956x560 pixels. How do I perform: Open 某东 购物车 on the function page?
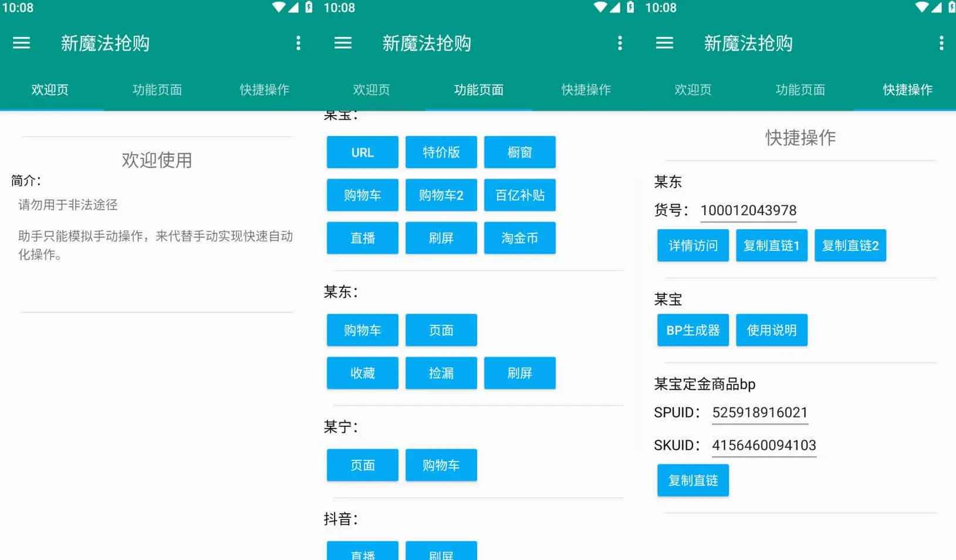(x=362, y=330)
